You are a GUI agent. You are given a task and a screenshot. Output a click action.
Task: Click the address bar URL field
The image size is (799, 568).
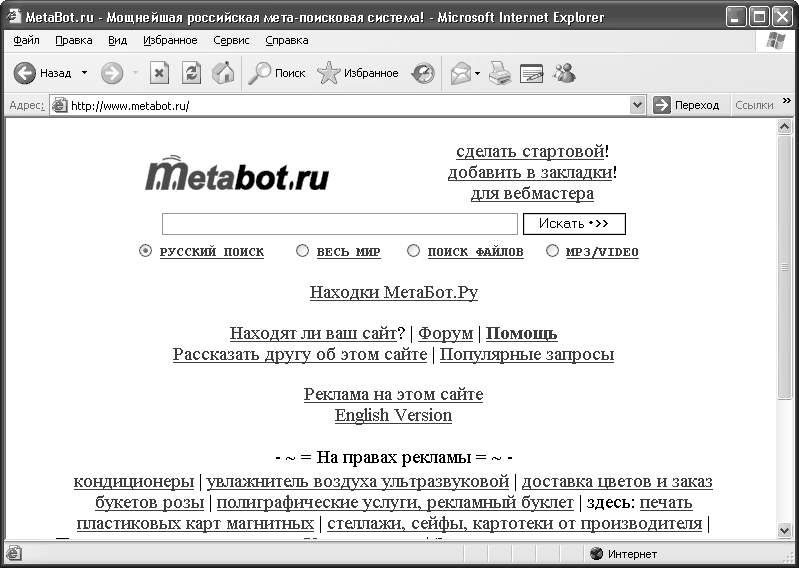[x=349, y=105]
